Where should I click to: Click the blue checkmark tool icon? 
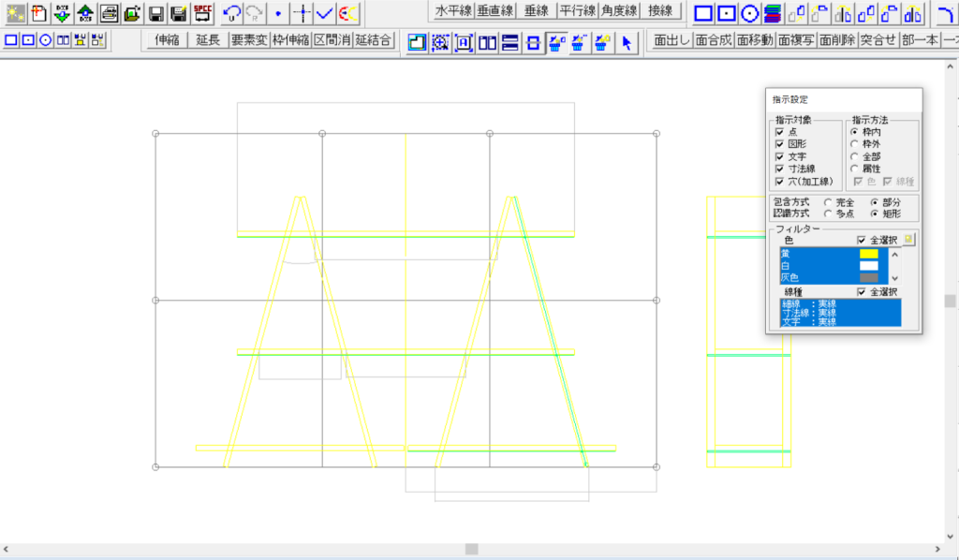tap(325, 13)
